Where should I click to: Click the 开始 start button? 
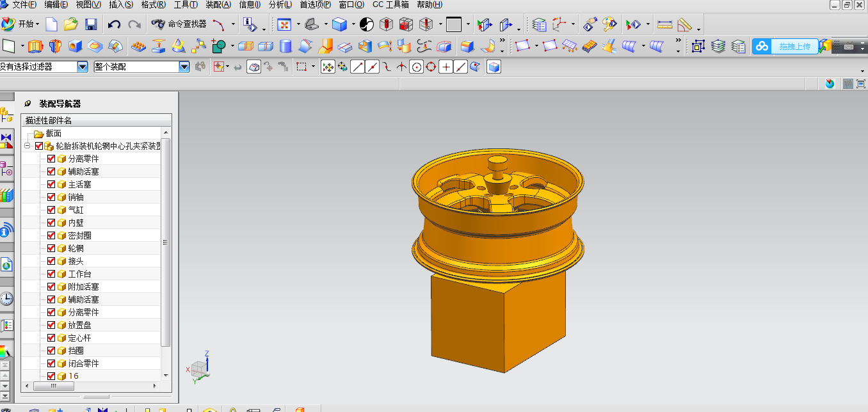[20, 24]
